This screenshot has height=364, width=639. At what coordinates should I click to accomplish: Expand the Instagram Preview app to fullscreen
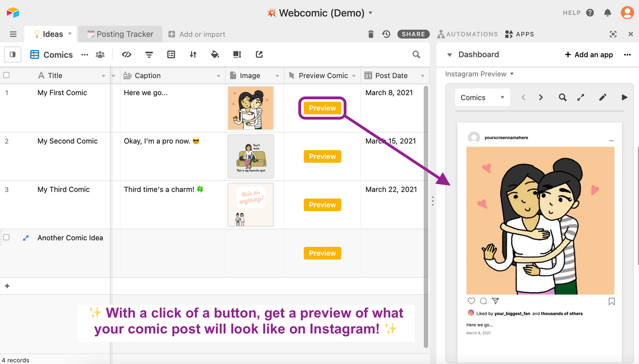(581, 97)
